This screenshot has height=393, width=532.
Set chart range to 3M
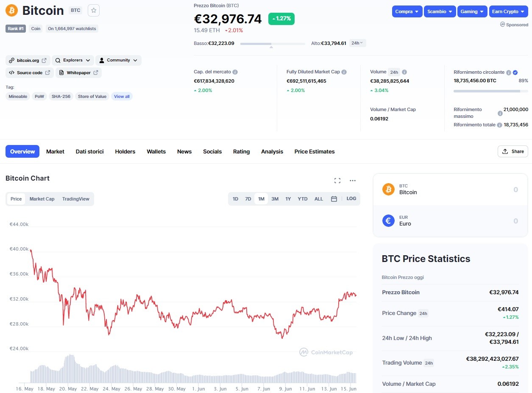(x=275, y=199)
